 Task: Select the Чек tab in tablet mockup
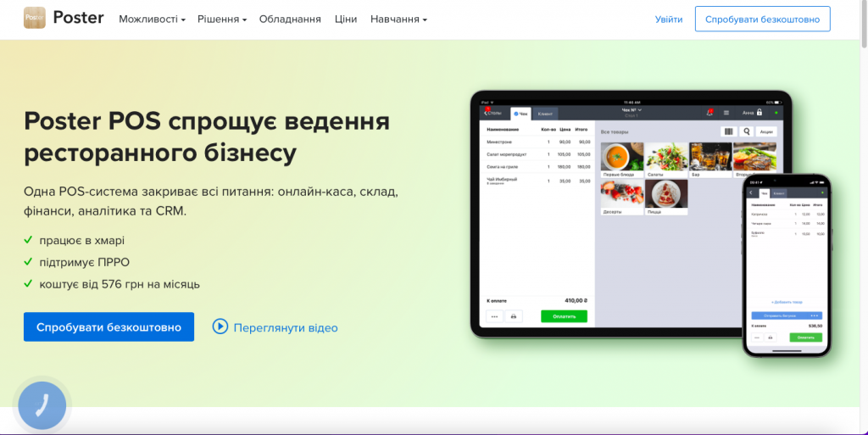pyautogui.click(x=520, y=114)
